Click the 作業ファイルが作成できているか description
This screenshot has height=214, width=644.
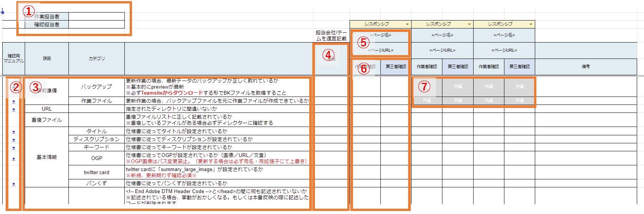coord(217,101)
